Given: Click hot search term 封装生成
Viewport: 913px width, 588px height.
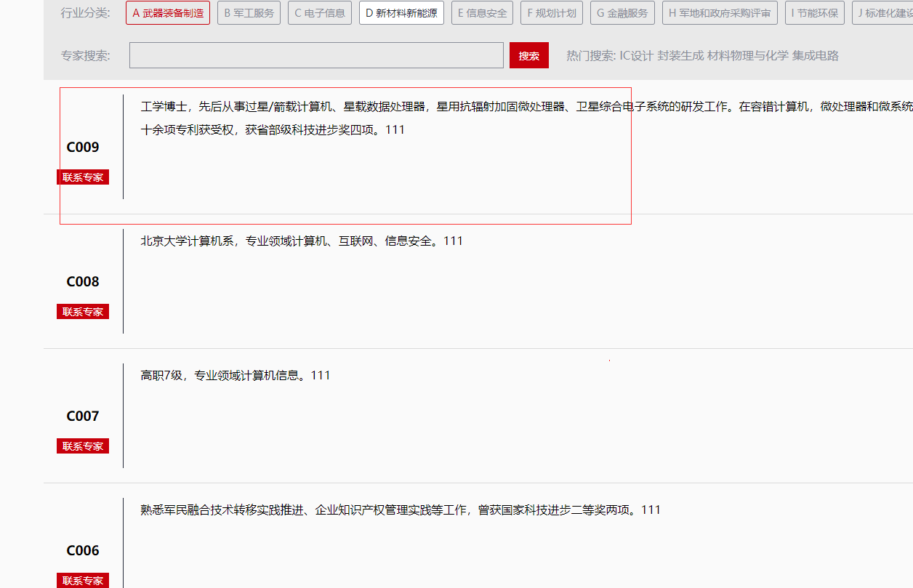Looking at the screenshot, I should (x=681, y=55).
